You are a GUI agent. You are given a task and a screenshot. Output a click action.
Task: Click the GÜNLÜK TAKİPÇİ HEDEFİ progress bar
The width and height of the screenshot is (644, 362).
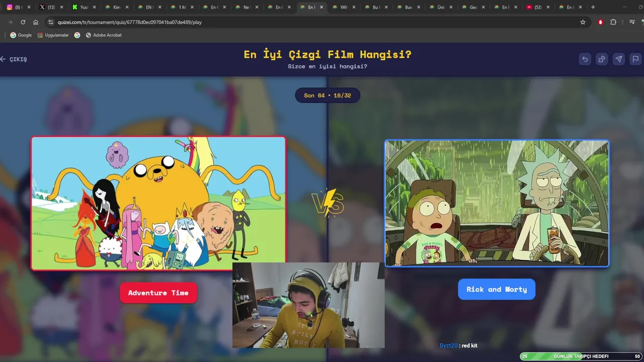(x=581, y=356)
